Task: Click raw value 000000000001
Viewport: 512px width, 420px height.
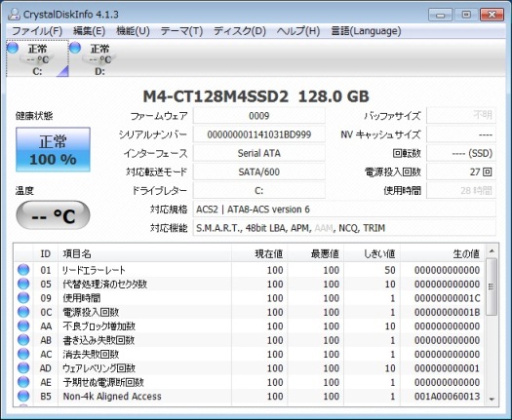Action: (x=448, y=368)
